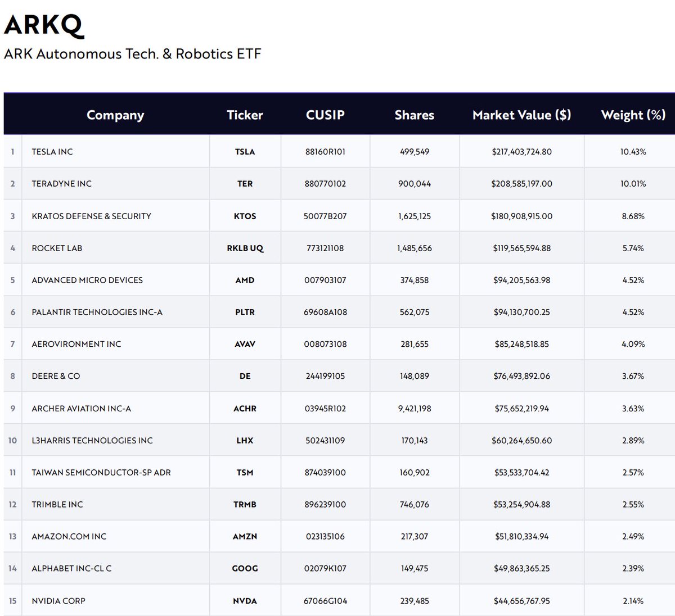The width and height of the screenshot is (675, 616).
Task: Sort by Weight (%) column header
Action: coord(633,115)
